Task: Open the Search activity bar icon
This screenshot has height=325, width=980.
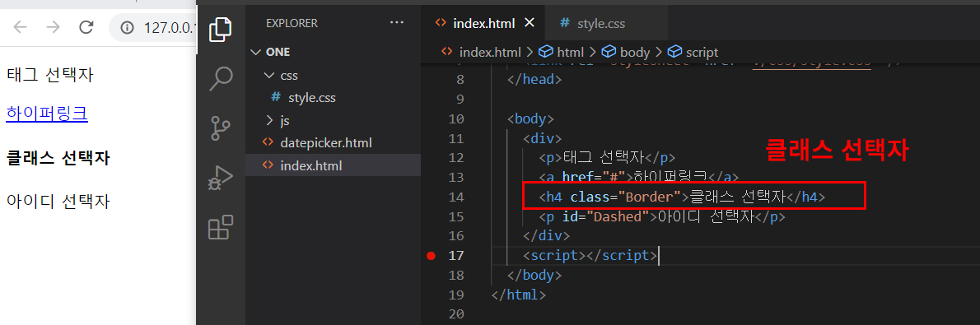Action: coord(220,78)
